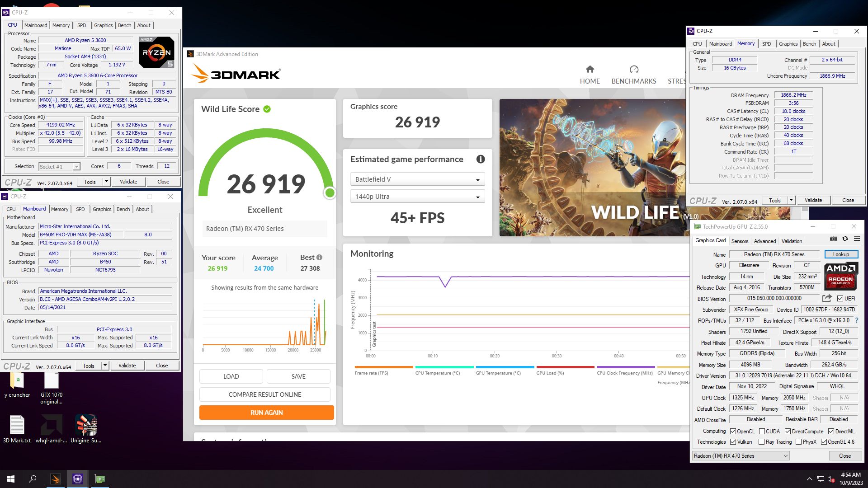Screen dimensions: 868x488
Task: Expand Tools arrow in the Memory window
Action: (791, 200)
